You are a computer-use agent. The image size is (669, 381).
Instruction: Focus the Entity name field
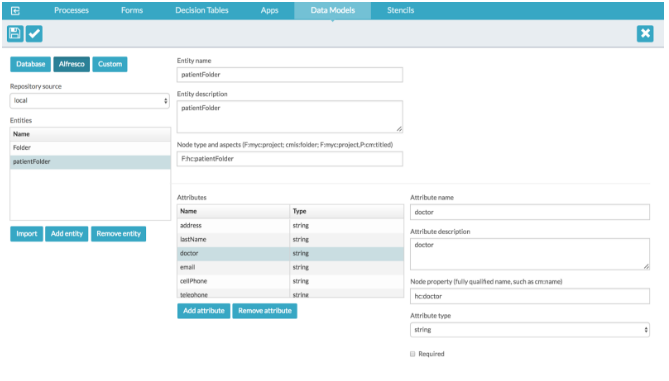[290, 75]
